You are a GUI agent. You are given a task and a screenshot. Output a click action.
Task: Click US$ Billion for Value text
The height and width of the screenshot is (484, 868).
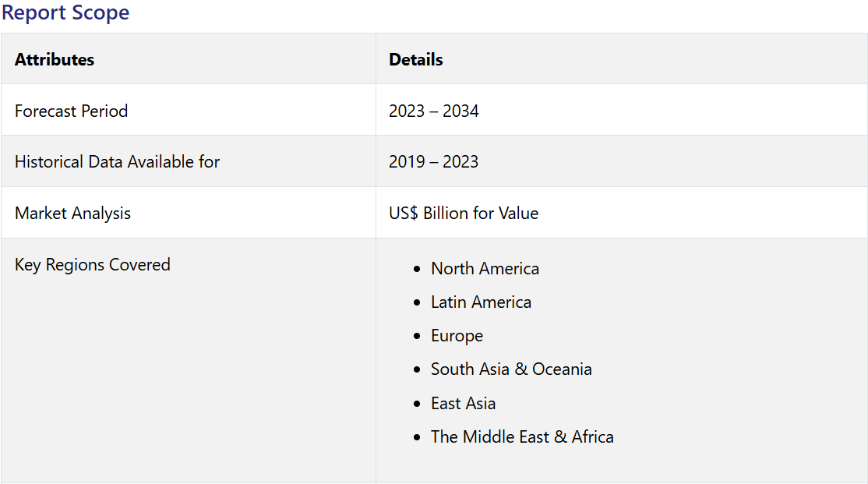coord(464,214)
